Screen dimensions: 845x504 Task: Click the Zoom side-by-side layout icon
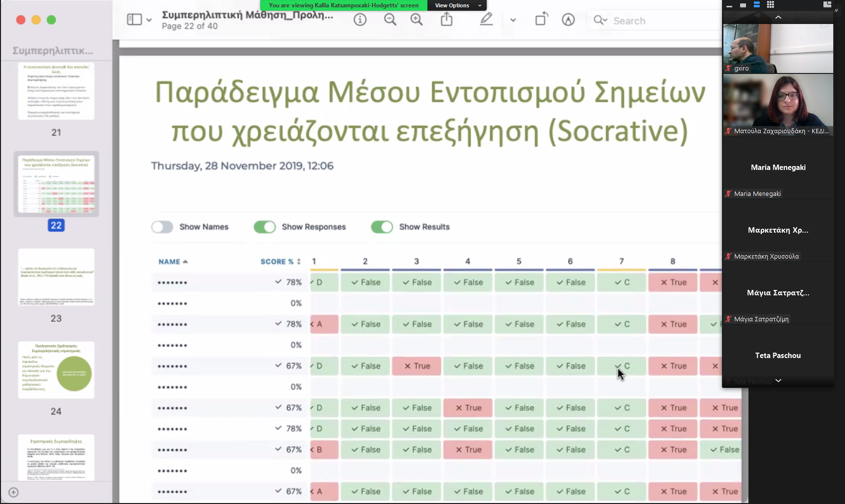coord(827,4)
